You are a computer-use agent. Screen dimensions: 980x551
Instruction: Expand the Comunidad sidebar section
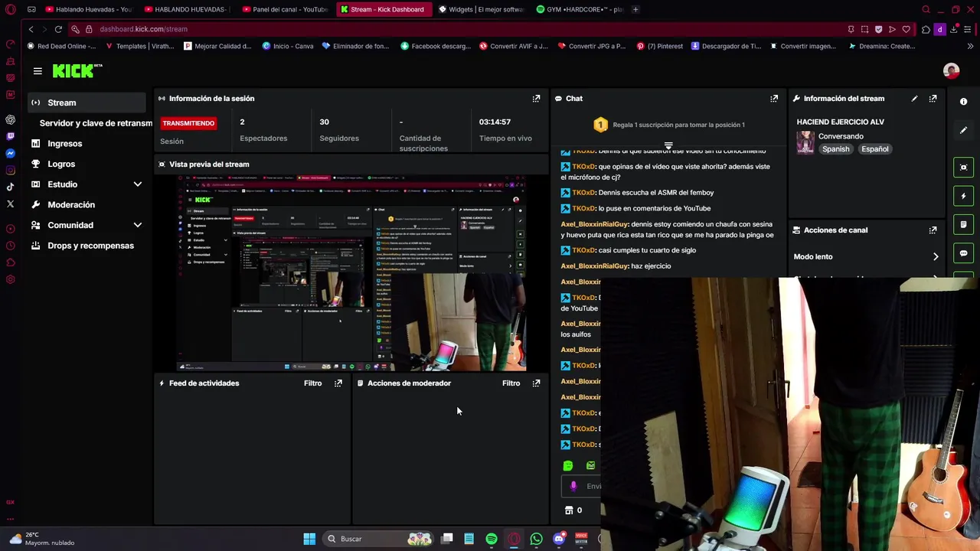[138, 225]
